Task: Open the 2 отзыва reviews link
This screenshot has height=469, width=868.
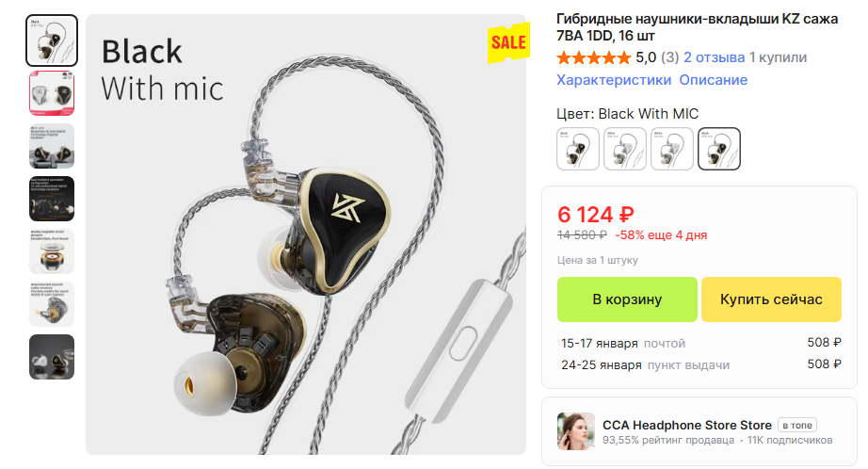Action: 715,57
